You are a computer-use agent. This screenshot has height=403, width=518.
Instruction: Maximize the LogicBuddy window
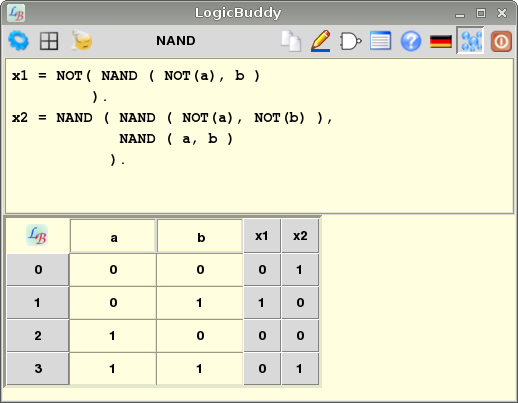[x=481, y=13]
